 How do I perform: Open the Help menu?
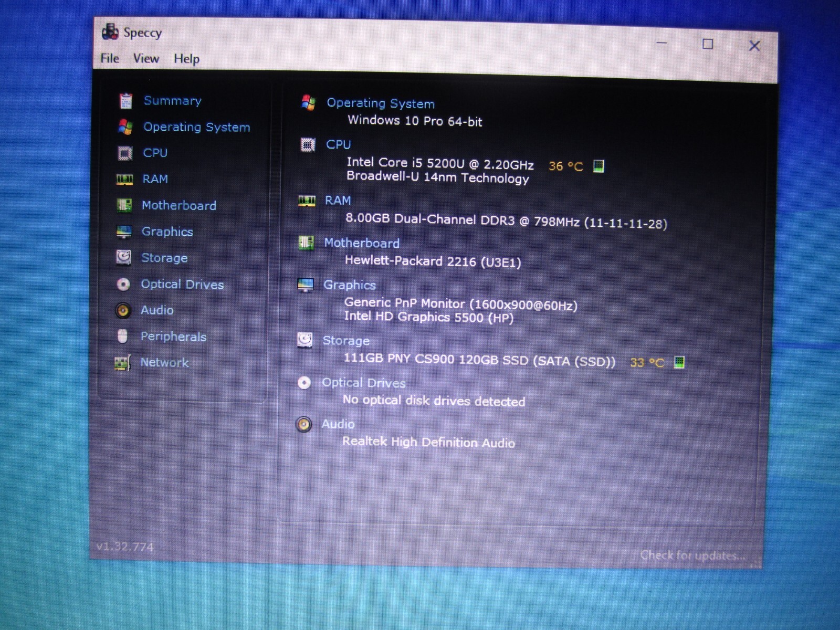(x=186, y=59)
